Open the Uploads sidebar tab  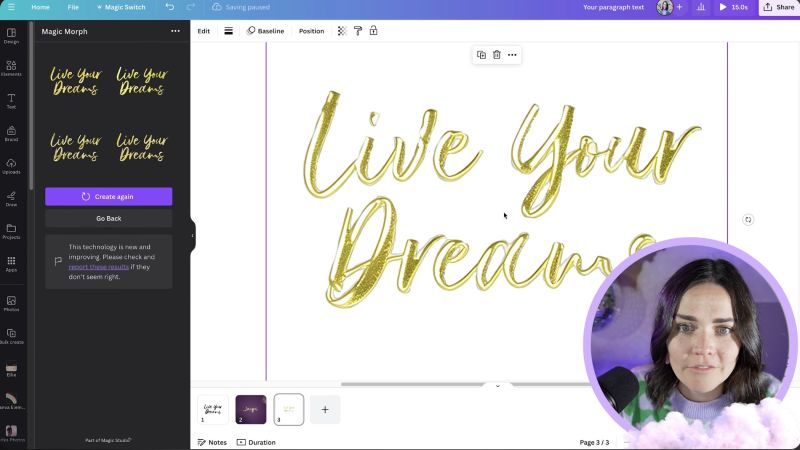click(x=11, y=166)
